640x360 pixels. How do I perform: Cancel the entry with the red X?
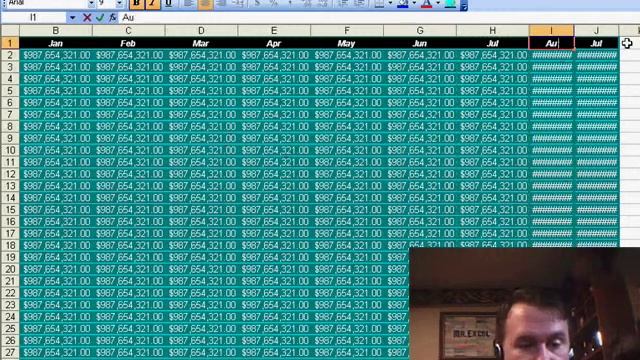pos(87,18)
